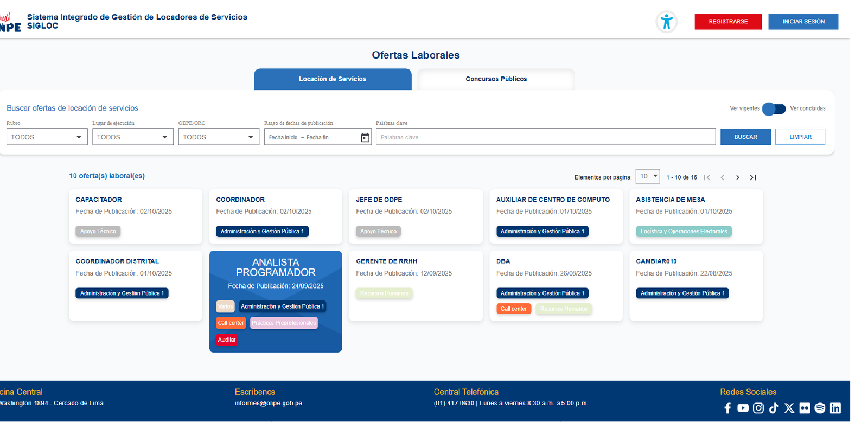The width and height of the screenshot is (868, 422).
Task: Switch to the Concursos Públicos tab
Action: [496, 79]
